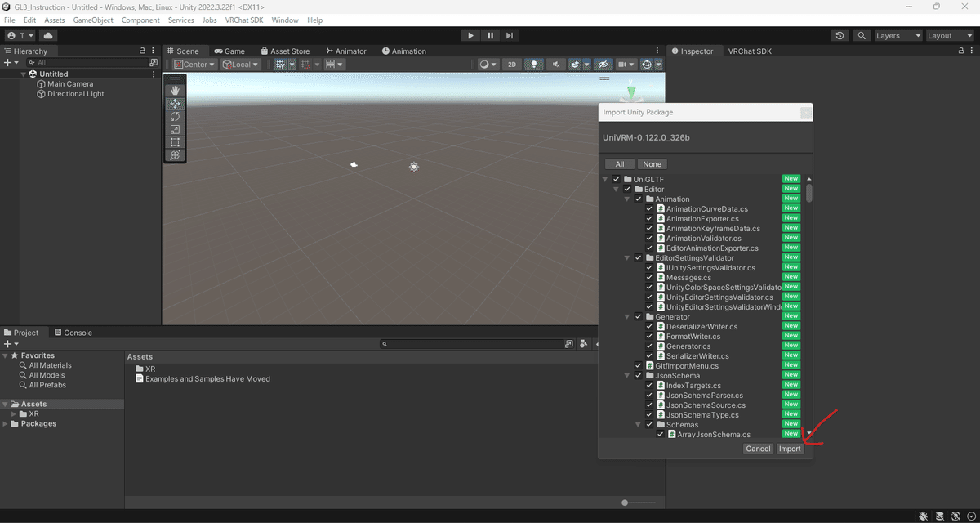This screenshot has height=523, width=980.
Task: Collapse the Untitled scene in Hierarchy
Action: pos(24,74)
